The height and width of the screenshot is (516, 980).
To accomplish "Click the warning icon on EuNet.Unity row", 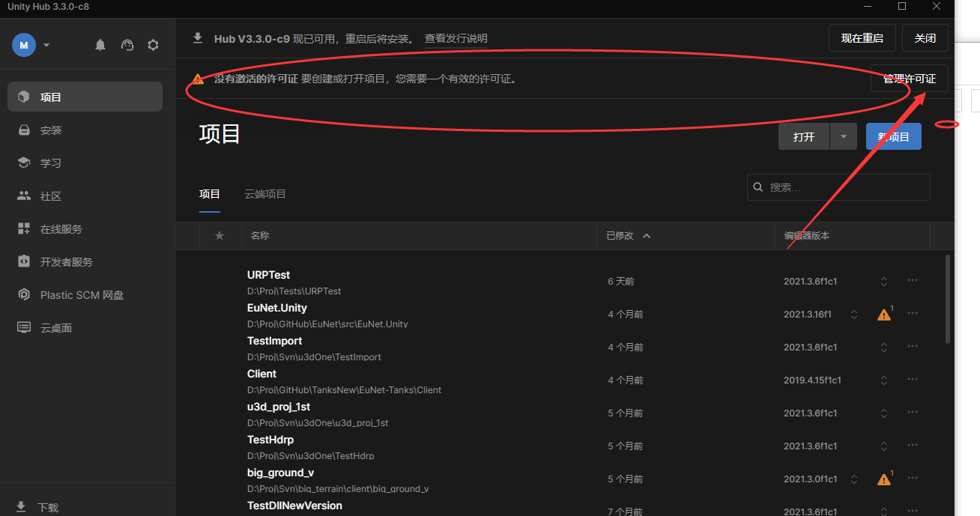I will coord(885,315).
